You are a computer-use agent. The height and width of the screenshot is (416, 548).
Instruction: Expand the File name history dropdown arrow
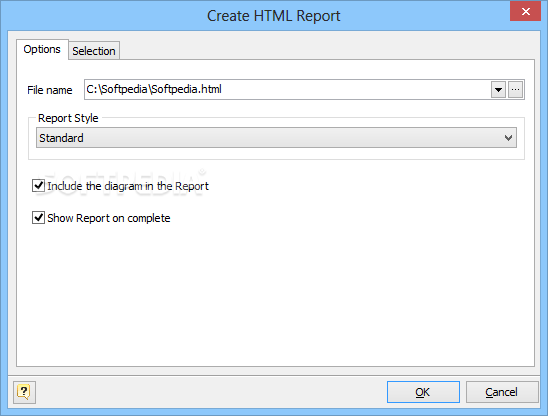[x=498, y=90]
